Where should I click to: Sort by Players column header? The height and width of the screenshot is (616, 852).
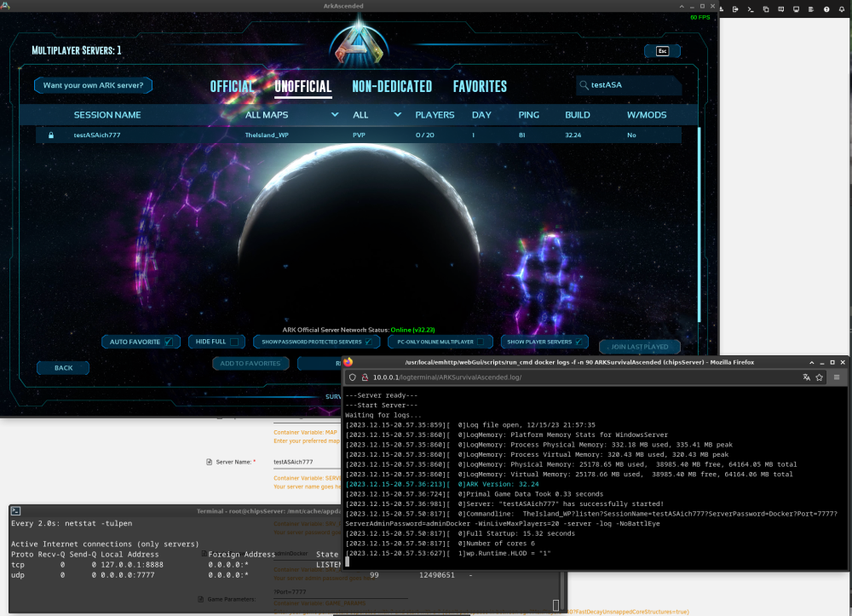pos(435,115)
